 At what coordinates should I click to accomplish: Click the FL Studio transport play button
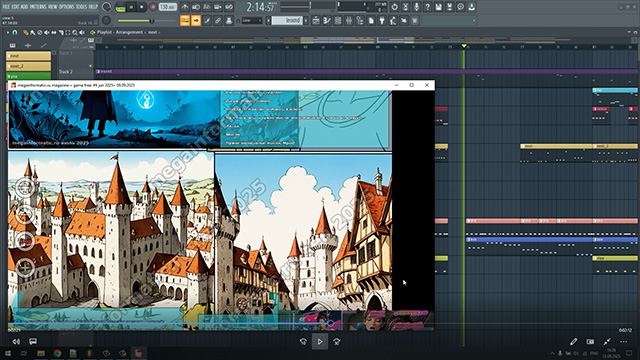click(x=131, y=7)
